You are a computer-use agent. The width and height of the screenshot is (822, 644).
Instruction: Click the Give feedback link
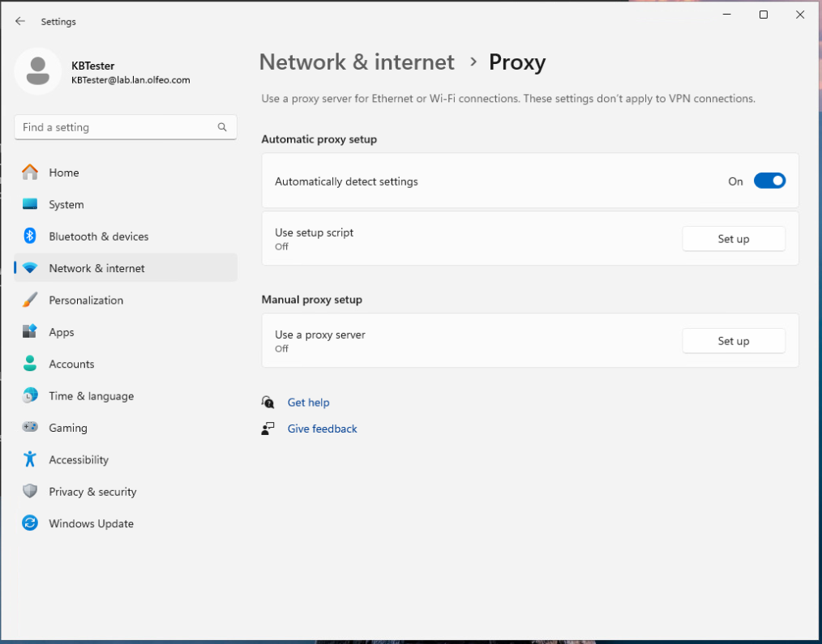(x=322, y=429)
